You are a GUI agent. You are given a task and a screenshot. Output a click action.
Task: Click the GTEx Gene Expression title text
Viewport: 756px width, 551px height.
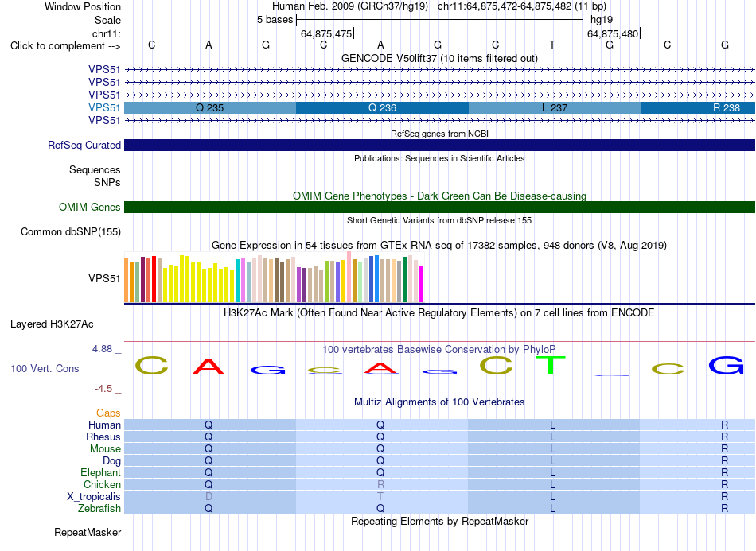pos(439,245)
